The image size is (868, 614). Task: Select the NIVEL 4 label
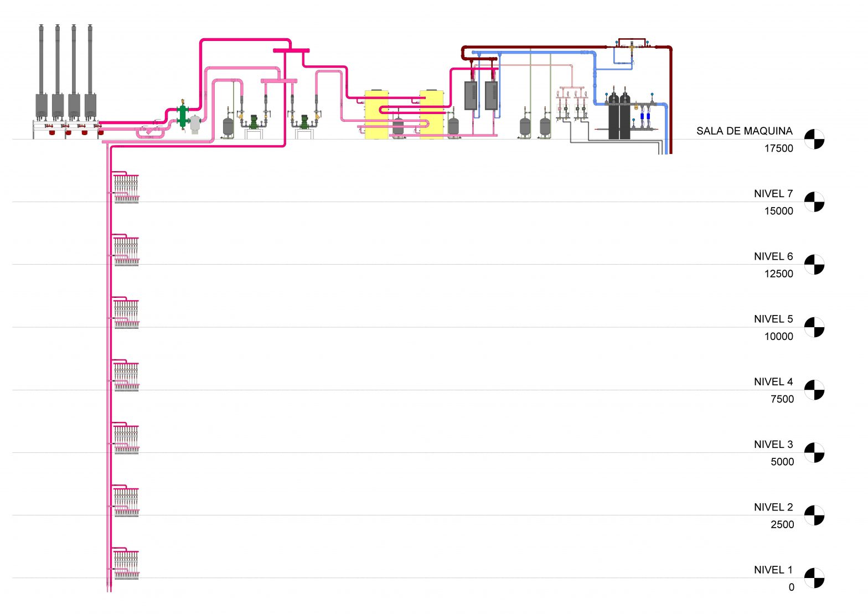point(773,381)
